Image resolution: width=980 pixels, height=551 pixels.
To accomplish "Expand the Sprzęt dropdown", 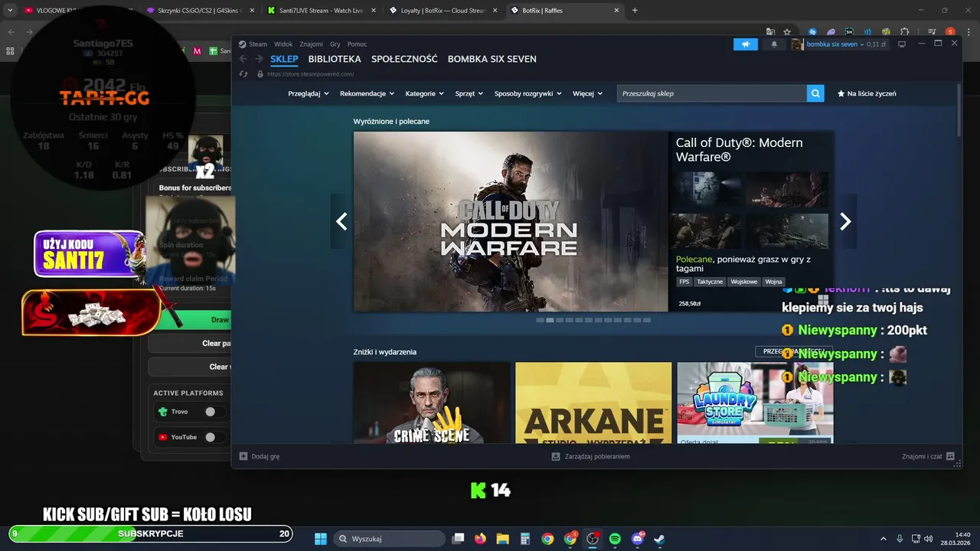I will pos(469,93).
